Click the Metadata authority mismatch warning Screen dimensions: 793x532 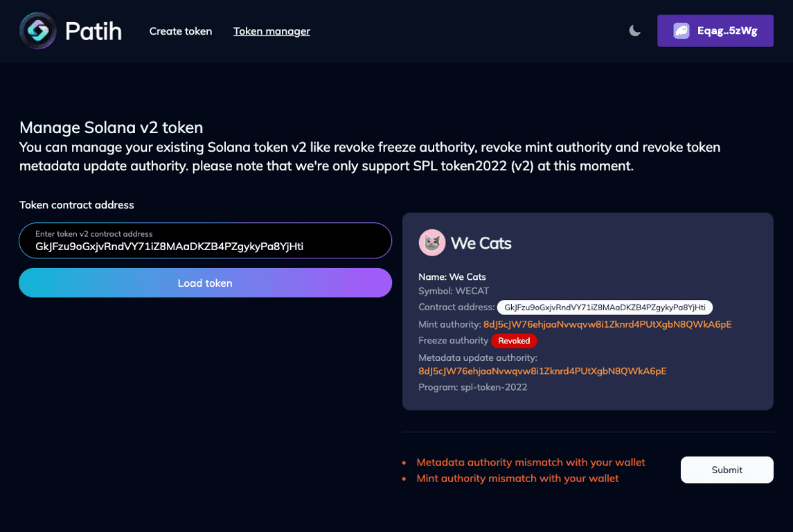coord(531,462)
